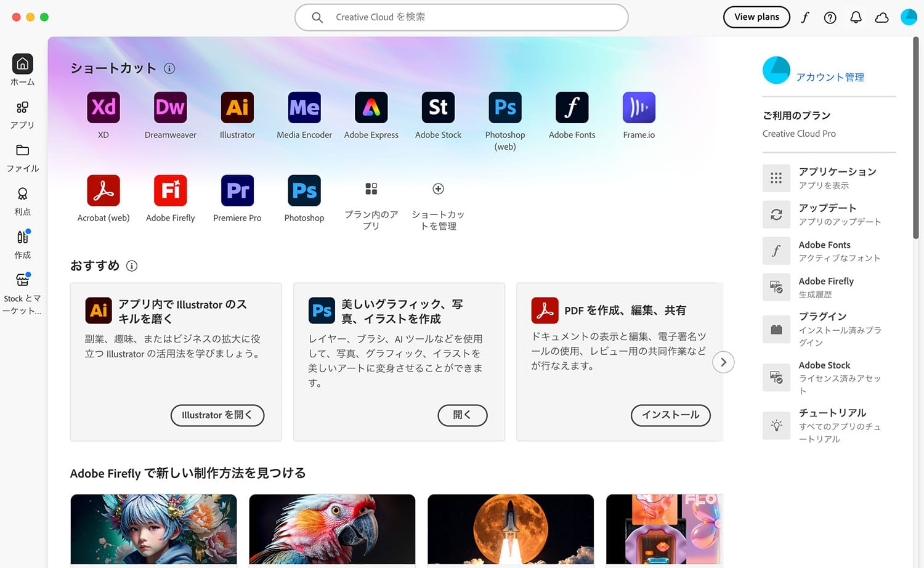Image resolution: width=924 pixels, height=568 pixels.
Task: Open Acrobat (web) shortcut
Action: coord(103,191)
